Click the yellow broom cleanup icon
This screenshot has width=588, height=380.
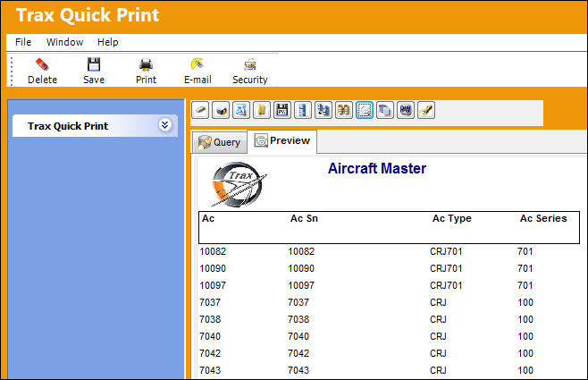pos(426,110)
